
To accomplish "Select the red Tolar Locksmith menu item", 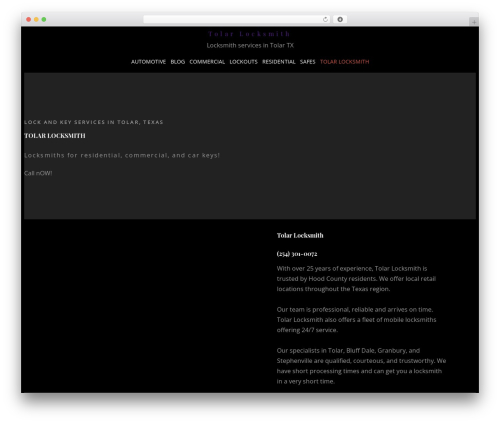I will (344, 62).
